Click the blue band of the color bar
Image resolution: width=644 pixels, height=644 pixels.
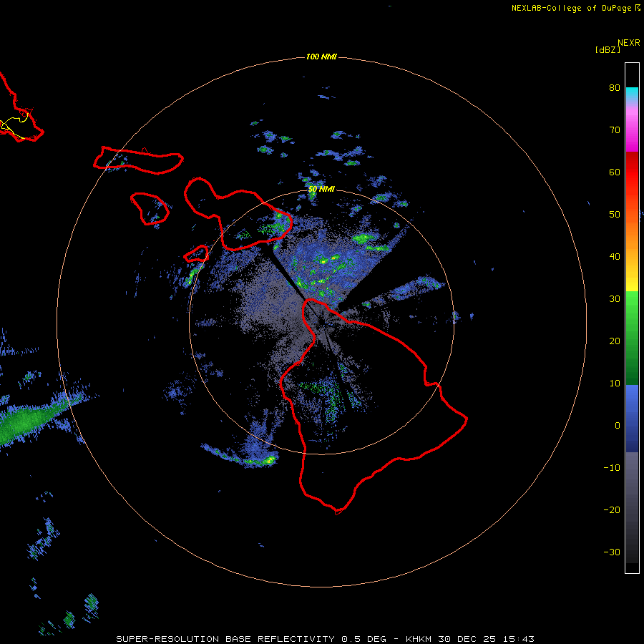tap(632, 419)
